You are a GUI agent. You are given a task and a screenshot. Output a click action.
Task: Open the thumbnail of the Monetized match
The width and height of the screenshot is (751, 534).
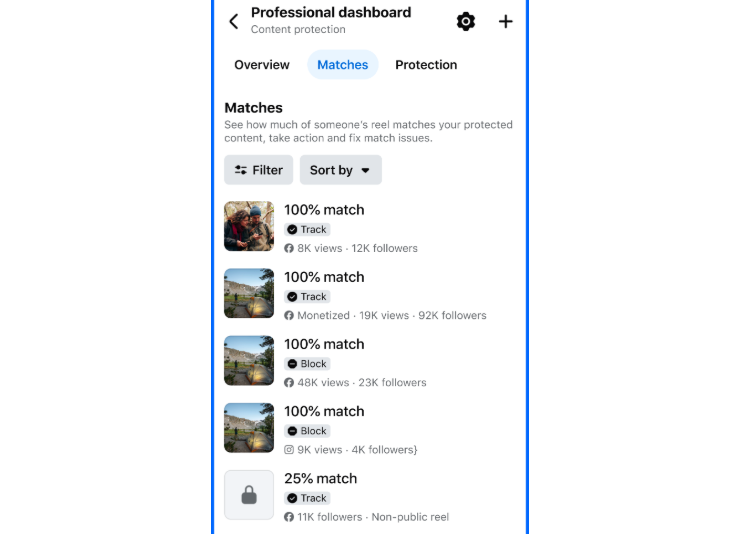click(x=249, y=293)
